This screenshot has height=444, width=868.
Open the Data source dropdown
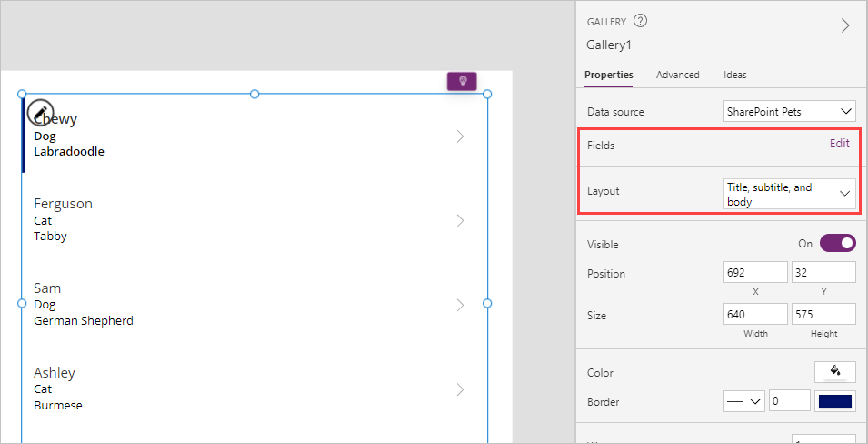click(x=790, y=111)
